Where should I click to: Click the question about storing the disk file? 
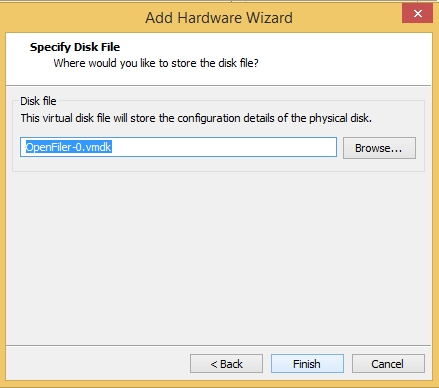tap(156, 63)
